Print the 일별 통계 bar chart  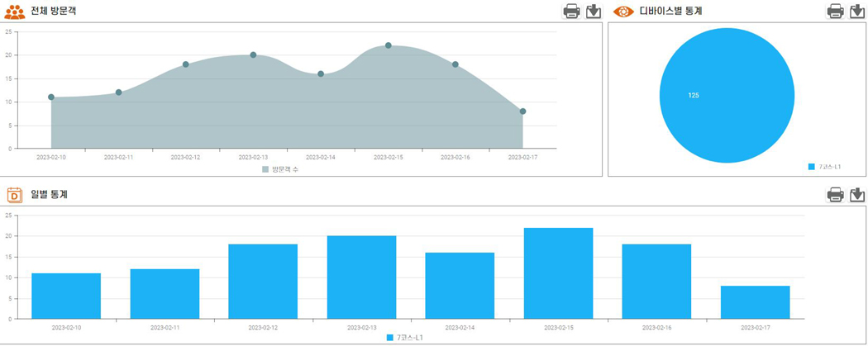[x=836, y=195]
